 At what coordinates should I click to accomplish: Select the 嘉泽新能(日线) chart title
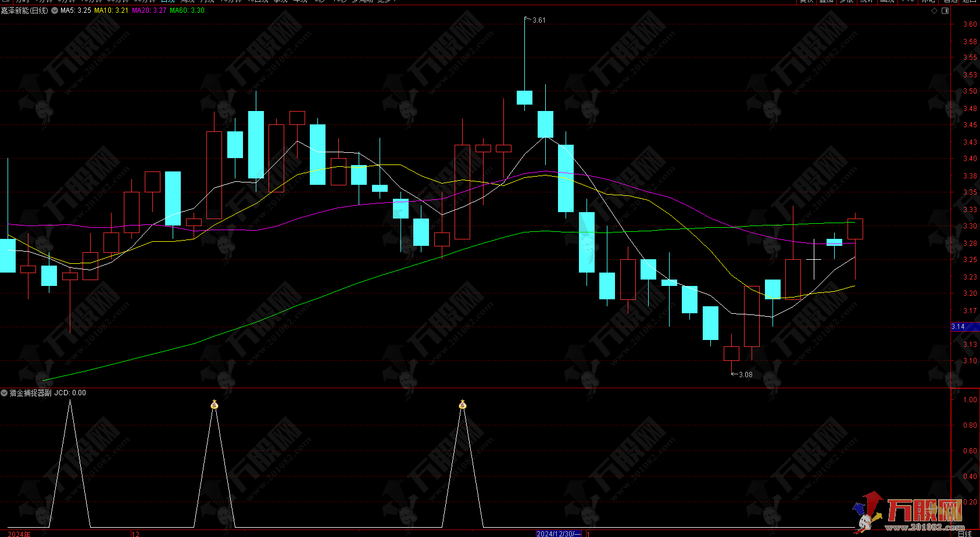24,10
